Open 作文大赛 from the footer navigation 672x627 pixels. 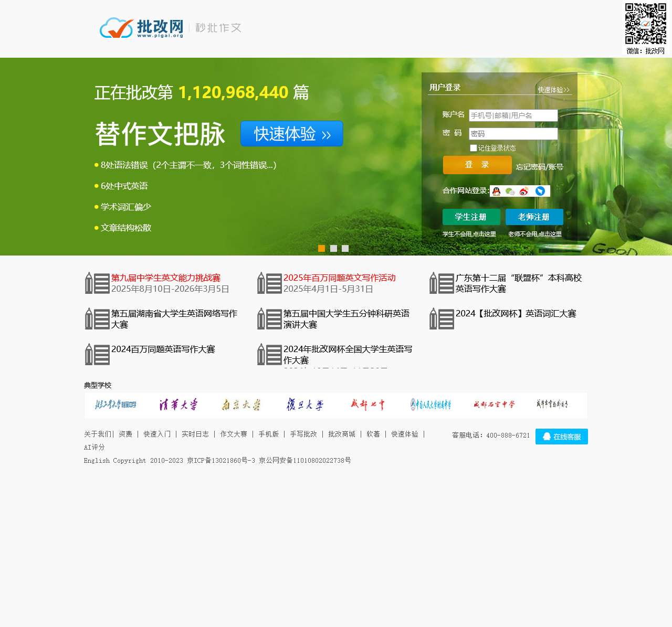[234, 434]
